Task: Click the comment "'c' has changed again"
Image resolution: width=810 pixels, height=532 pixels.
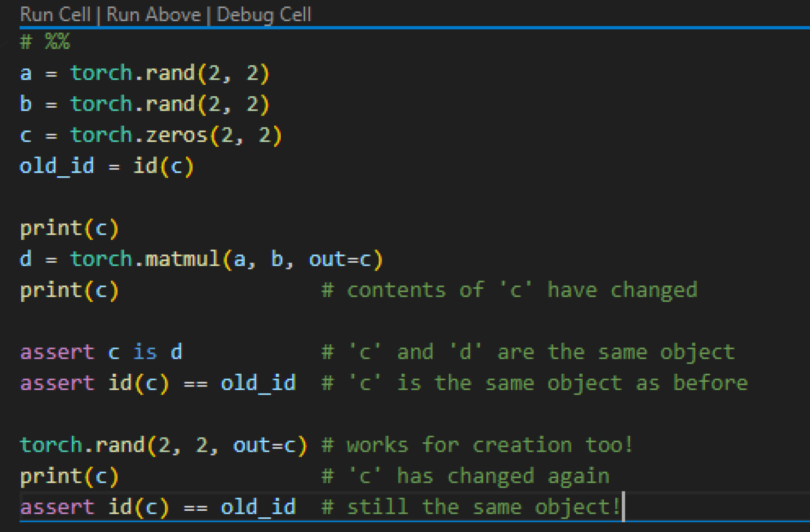Action: (465, 476)
